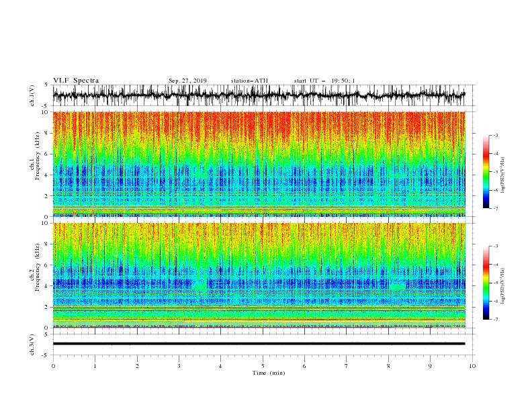Viewport: 532px width, 411px height.
Task: Click the "10" kHz tick of ch.2 spectrogram
Action: pyautogui.click(x=45, y=223)
